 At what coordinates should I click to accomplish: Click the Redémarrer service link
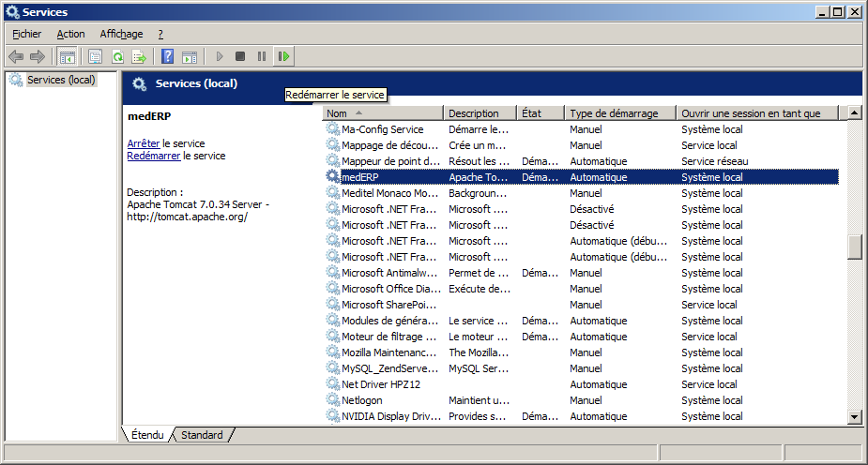pos(153,156)
